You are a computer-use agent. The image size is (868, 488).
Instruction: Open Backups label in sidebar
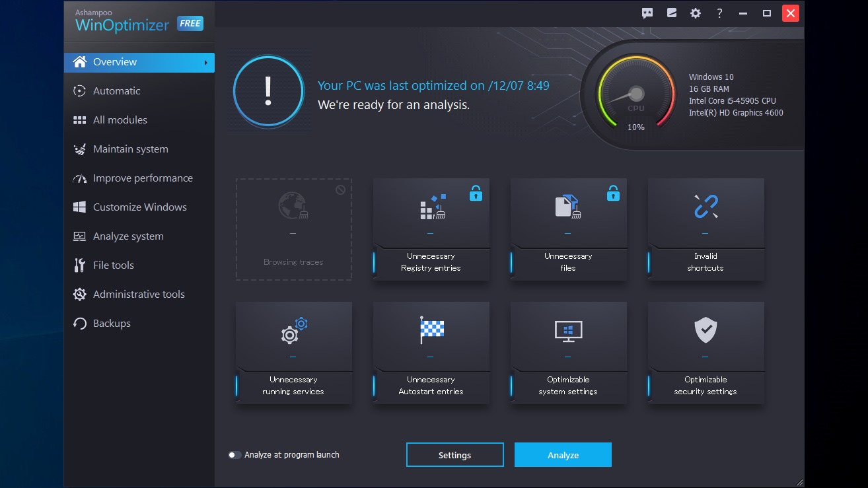coord(112,324)
